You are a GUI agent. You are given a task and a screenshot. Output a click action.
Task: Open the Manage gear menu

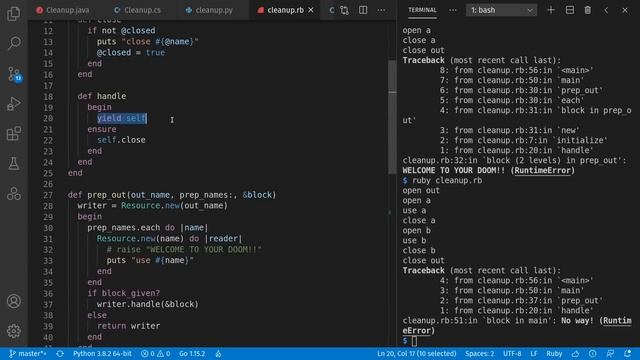[13, 331]
